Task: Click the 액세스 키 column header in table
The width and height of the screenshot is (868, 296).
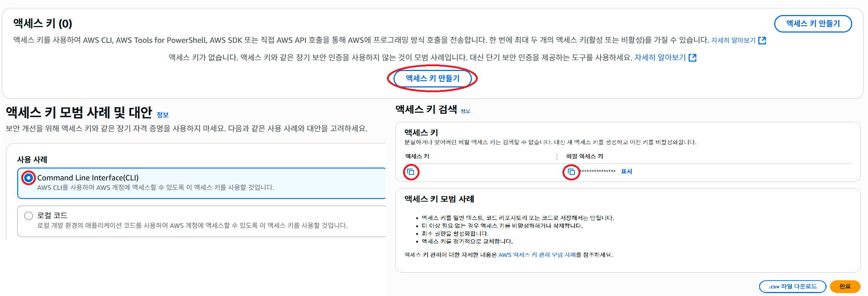Action: pyautogui.click(x=417, y=156)
